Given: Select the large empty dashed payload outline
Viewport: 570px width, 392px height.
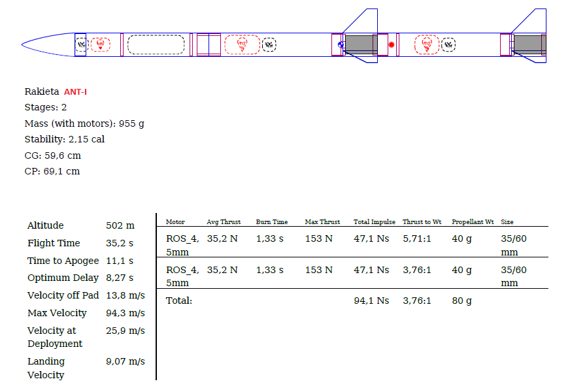Looking at the screenshot, I should click(x=156, y=44).
